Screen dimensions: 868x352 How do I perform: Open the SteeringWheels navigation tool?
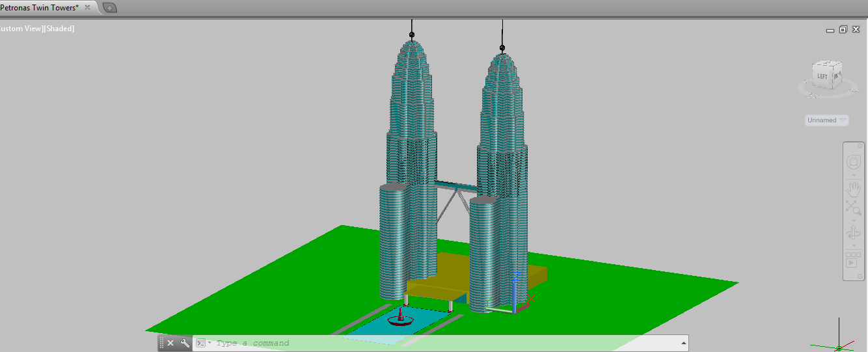tap(854, 162)
